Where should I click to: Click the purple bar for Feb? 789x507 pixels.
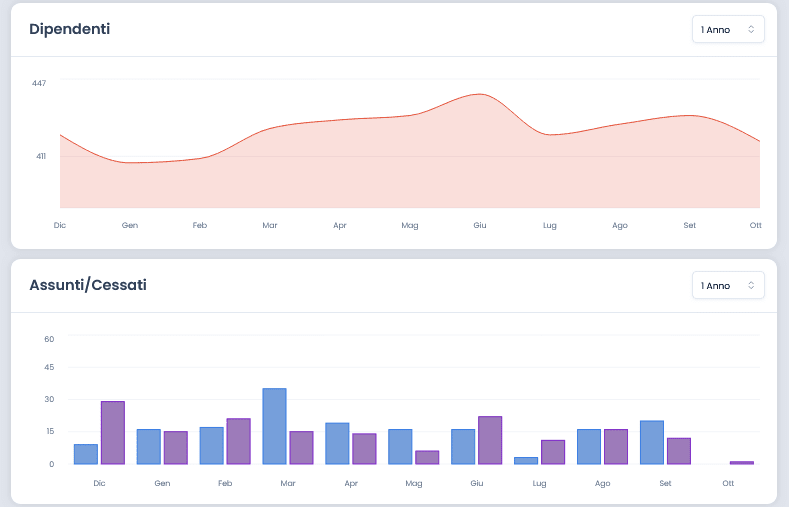click(x=238, y=441)
